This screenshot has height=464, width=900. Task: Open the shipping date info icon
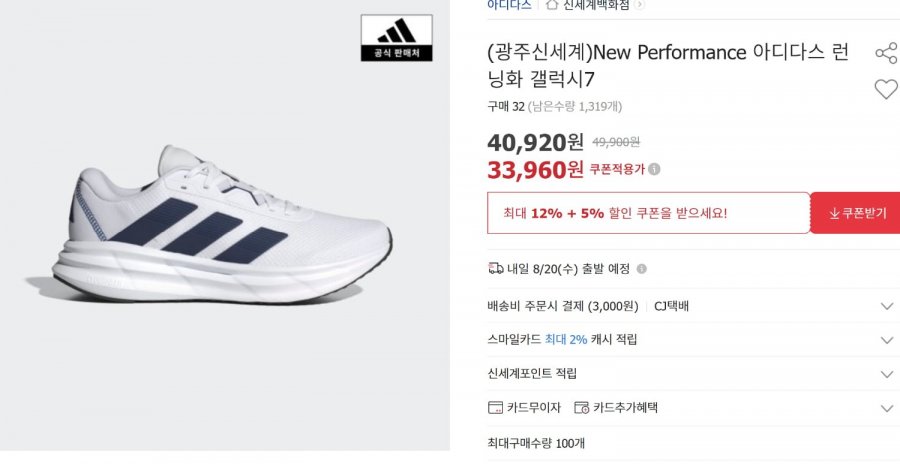642,269
